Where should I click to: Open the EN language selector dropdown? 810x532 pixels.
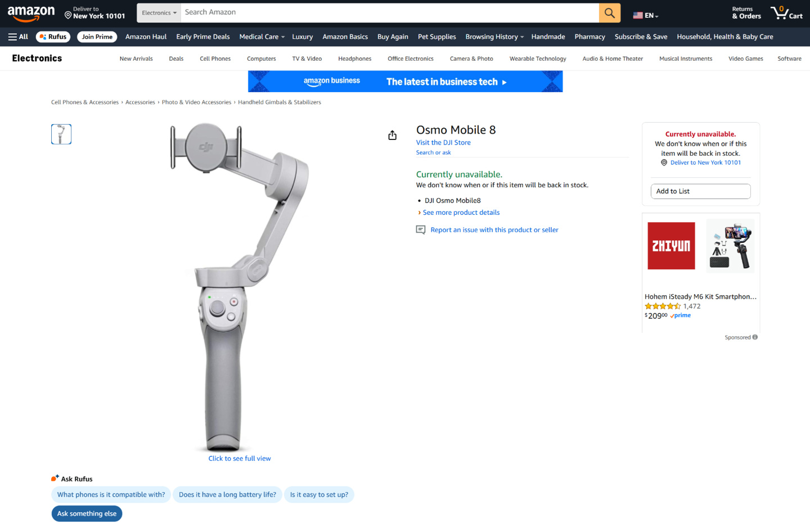[645, 15]
